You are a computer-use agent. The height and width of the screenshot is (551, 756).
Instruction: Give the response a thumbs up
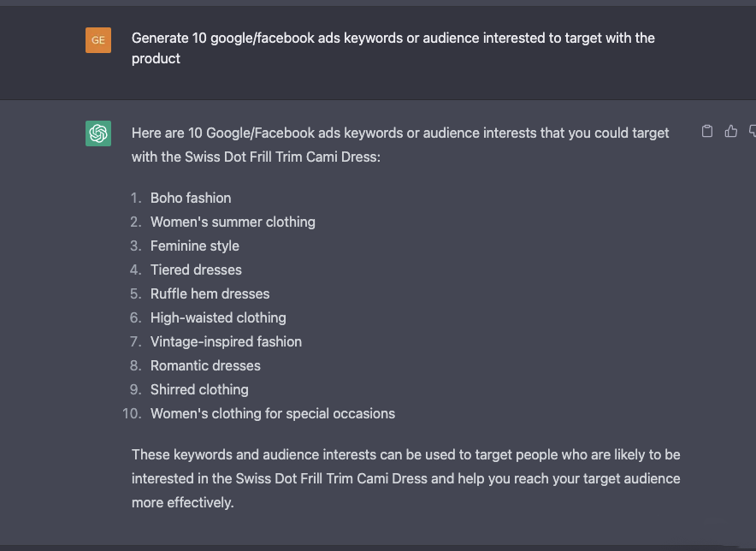coord(731,131)
